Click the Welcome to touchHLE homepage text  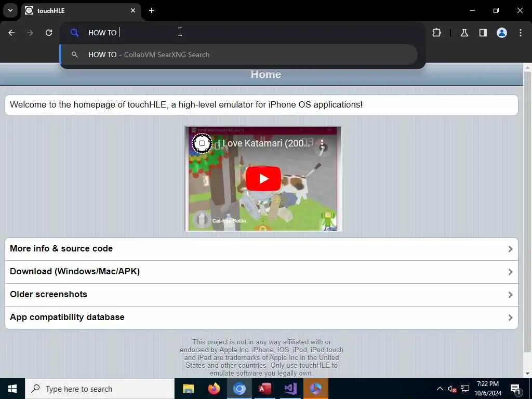[x=187, y=104]
